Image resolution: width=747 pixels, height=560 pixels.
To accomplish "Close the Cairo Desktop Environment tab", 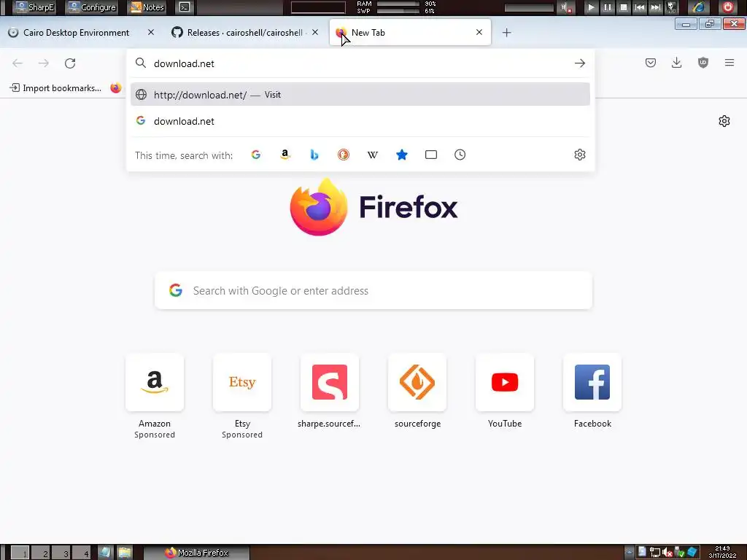I will [150, 32].
